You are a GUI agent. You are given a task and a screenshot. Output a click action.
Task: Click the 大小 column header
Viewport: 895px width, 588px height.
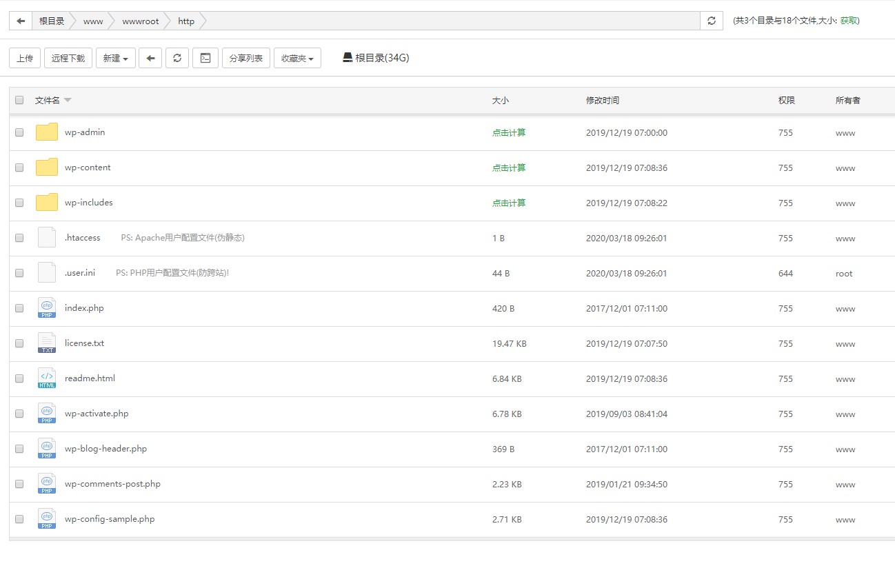pos(501,100)
